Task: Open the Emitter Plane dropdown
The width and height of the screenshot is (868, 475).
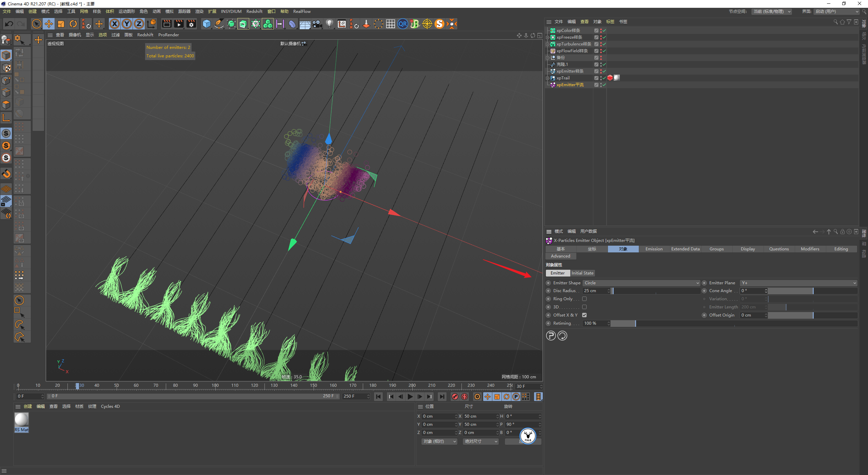Action: [x=798, y=283]
